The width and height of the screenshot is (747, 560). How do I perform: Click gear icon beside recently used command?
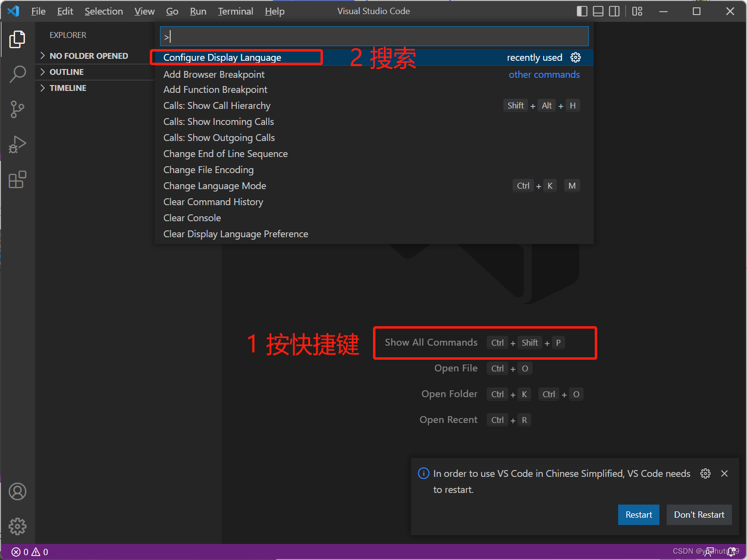click(576, 57)
